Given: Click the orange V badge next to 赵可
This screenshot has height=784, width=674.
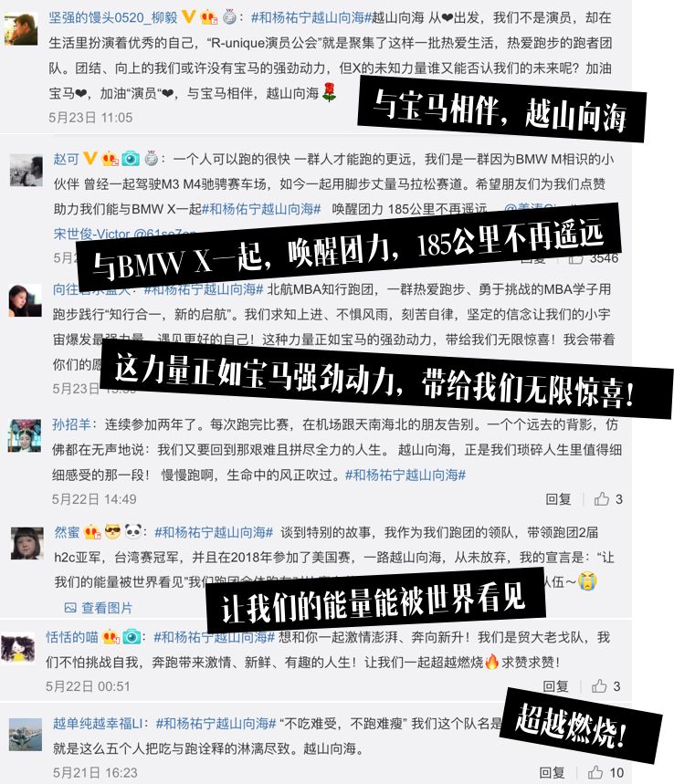Looking at the screenshot, I should [x=90, y=159].
